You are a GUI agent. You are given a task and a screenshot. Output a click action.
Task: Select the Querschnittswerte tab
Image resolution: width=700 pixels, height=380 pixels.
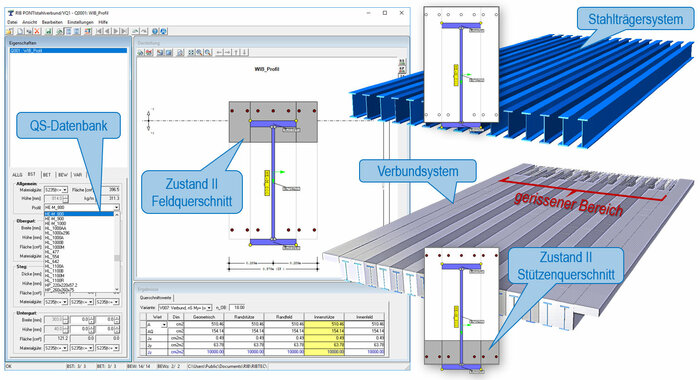pyautogui.click(x=155, y=297)
